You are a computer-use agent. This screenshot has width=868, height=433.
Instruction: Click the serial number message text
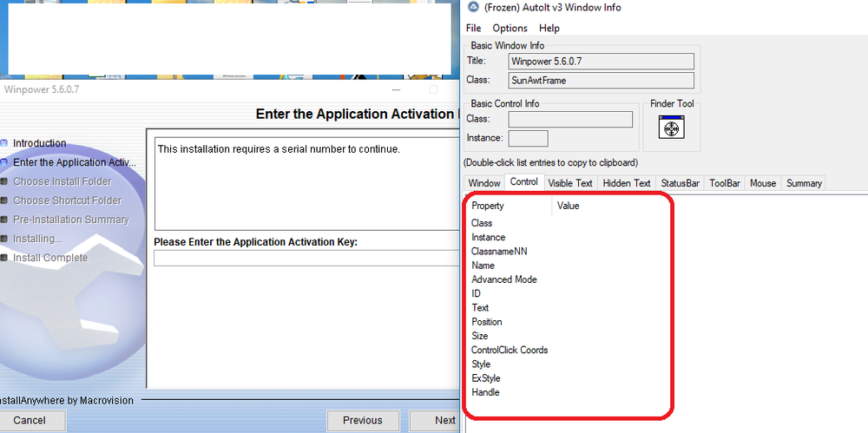click(279, 149)
